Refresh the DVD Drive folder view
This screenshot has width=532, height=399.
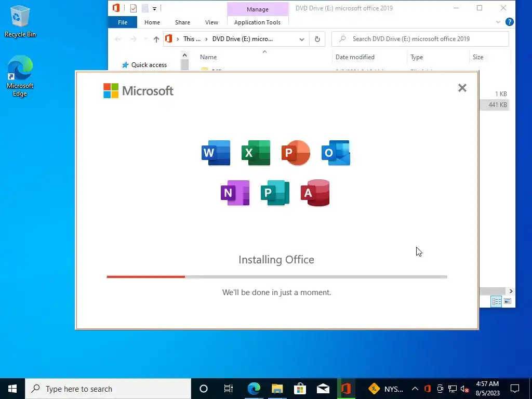[x=317, y=39]
